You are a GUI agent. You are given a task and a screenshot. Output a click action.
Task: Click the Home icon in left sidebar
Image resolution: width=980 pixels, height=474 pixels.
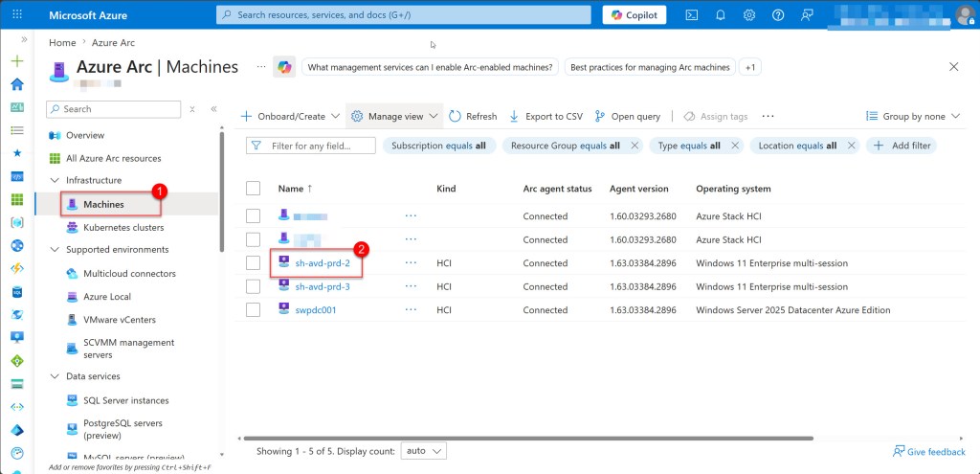16,83
